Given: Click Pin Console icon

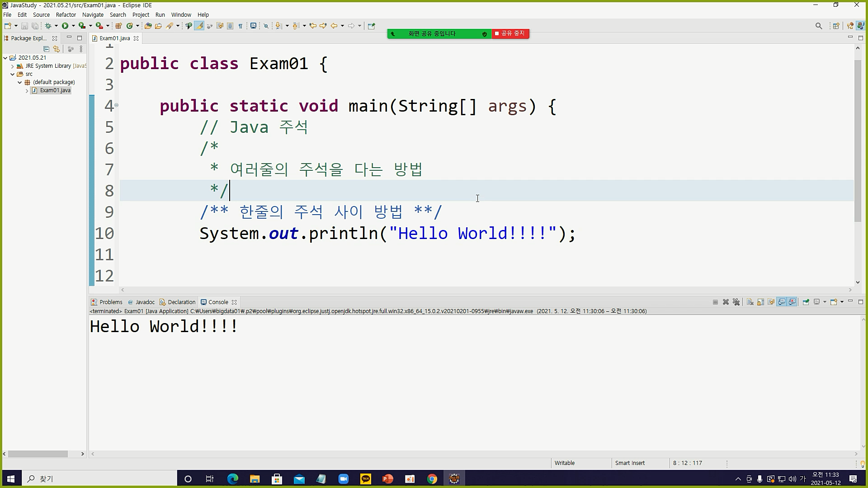Looking at the screenshot, I should coord(806,302).
